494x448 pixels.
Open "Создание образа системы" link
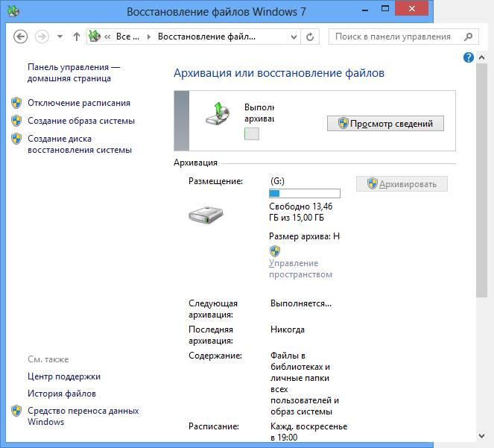[81, 121]
